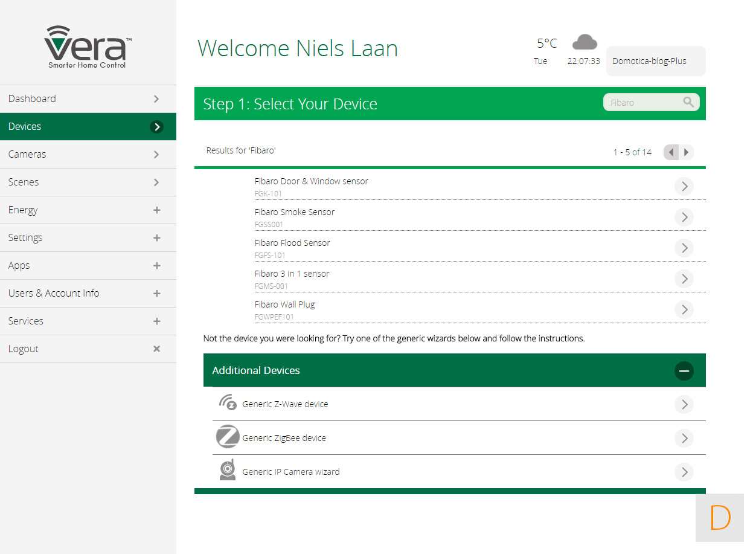
Task: Click the Vera Smarter Home Control logo
Action: [88, 47]
